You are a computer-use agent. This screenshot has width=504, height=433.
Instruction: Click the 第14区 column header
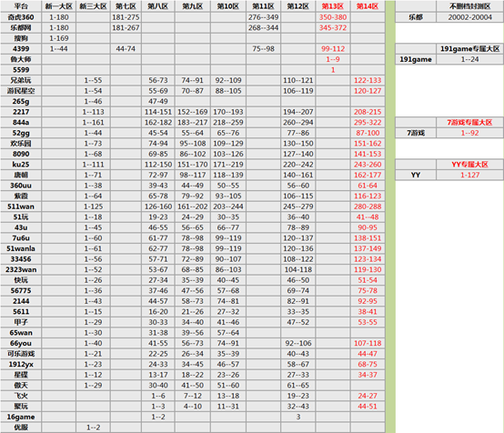point(368,6)
